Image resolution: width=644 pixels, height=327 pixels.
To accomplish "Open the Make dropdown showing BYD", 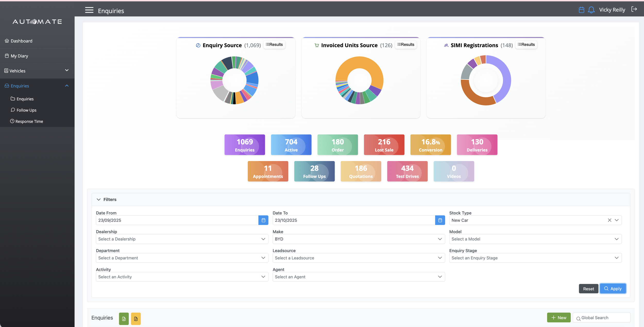I will point(359,239).
